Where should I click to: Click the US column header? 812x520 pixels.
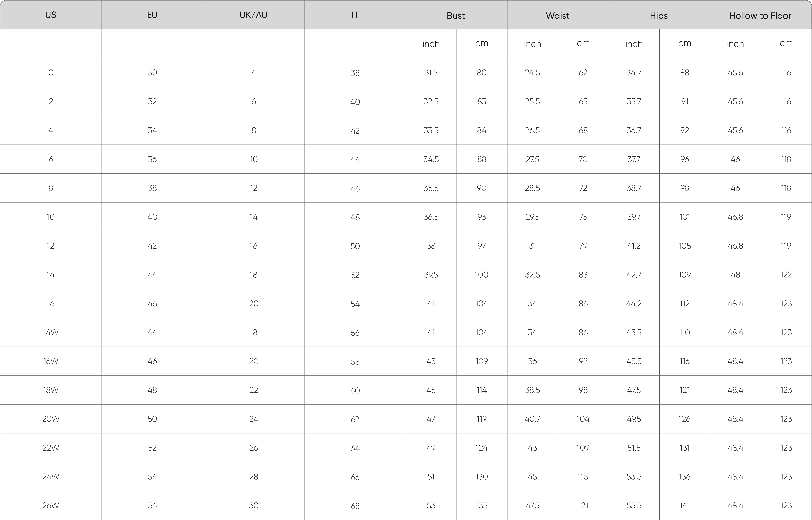coord(51,15)
